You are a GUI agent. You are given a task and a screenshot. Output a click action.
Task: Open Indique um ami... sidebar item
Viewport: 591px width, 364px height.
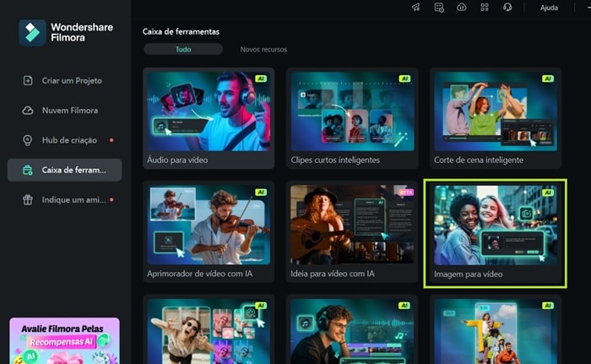[64, 199]
